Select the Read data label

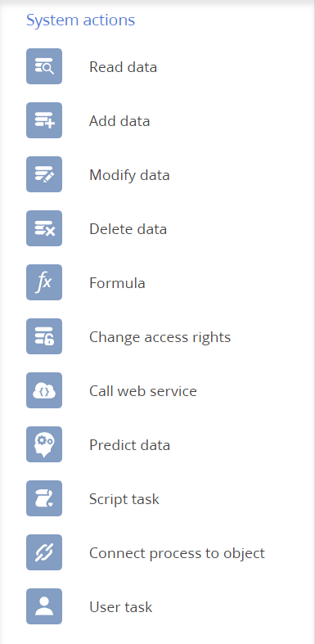click(124, 67)
